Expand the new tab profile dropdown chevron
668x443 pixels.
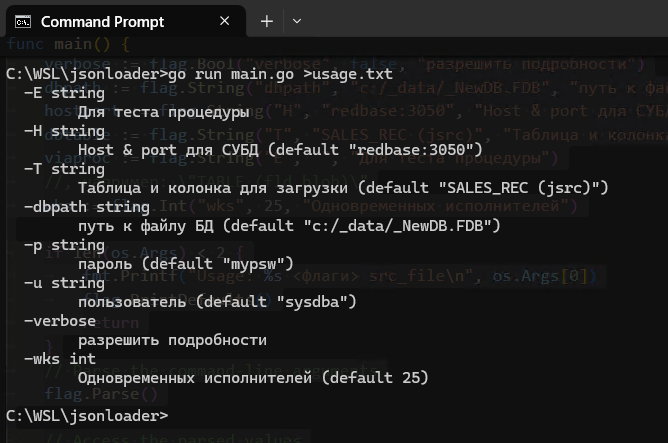(297, 21)
